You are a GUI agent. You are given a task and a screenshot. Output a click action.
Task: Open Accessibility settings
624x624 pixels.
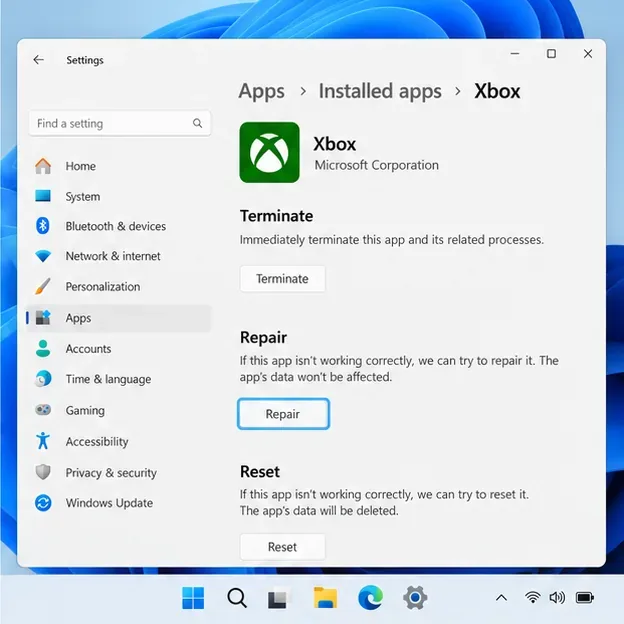pyautogui.click(x=119, y=441)
